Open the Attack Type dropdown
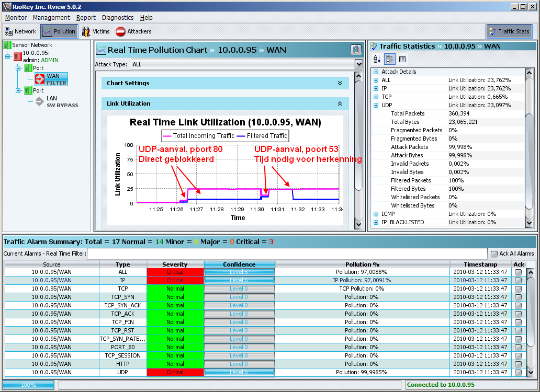Screen dimensions: 540x392 coord(358,64)
